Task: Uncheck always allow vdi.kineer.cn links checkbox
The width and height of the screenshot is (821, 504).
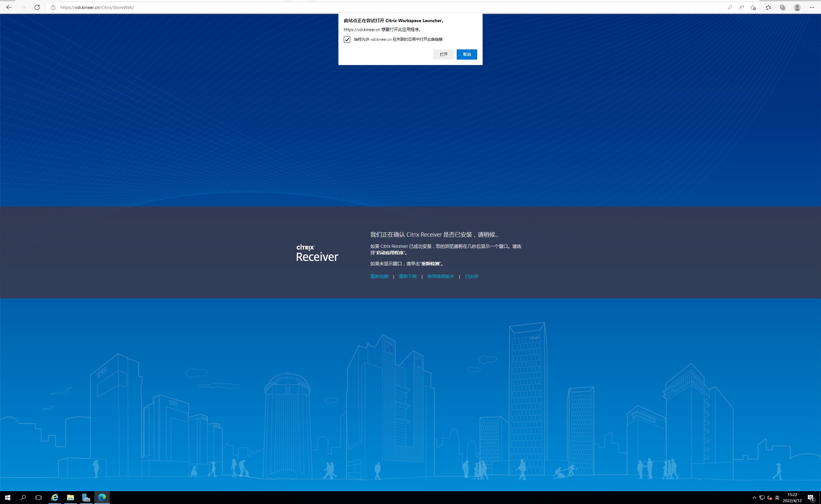Action: click(x=347, y=39)
